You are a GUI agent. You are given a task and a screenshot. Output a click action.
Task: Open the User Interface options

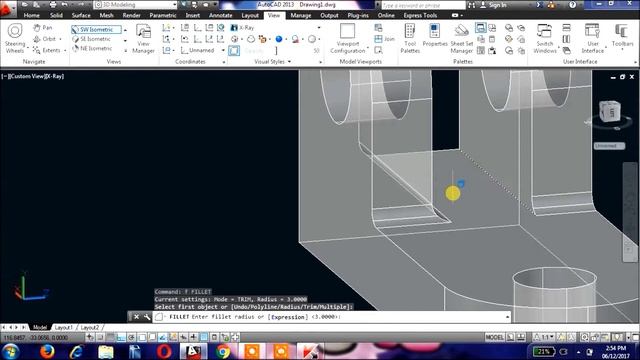pyautogui.click(x=593, y=38)
